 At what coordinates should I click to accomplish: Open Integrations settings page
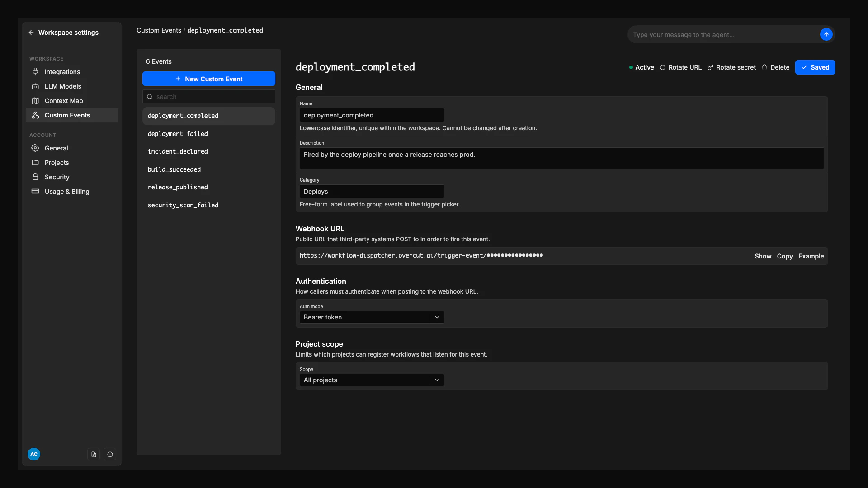tap(72, 72)
